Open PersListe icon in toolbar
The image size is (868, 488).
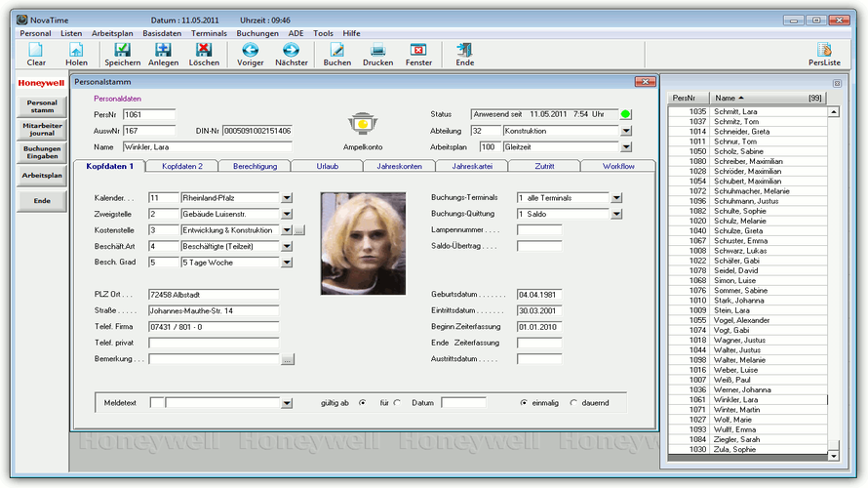tap(824, 51)
